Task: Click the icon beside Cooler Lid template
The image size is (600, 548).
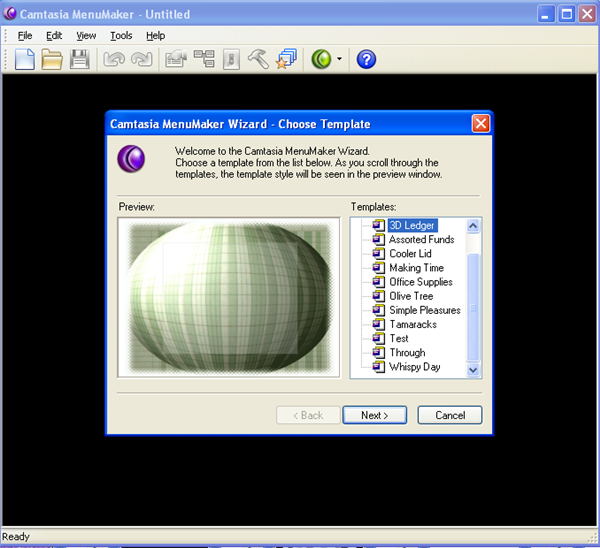Action: click(x=378, y=253)
